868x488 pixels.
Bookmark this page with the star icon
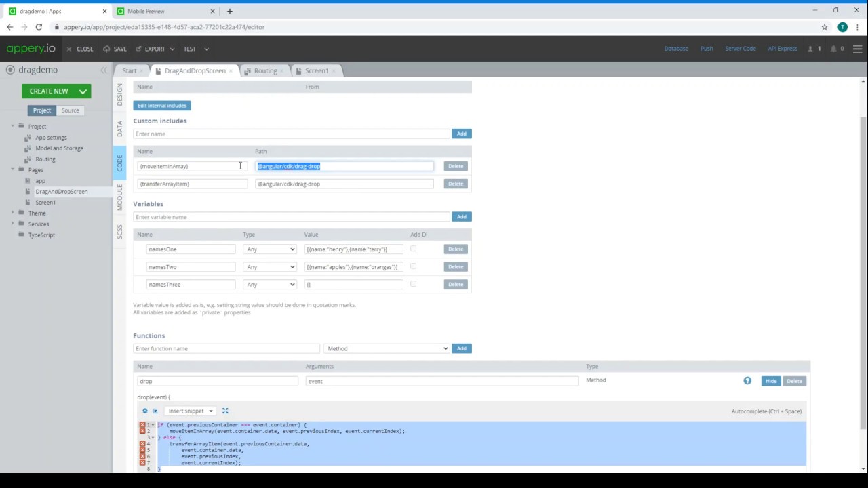coord(825,27)
